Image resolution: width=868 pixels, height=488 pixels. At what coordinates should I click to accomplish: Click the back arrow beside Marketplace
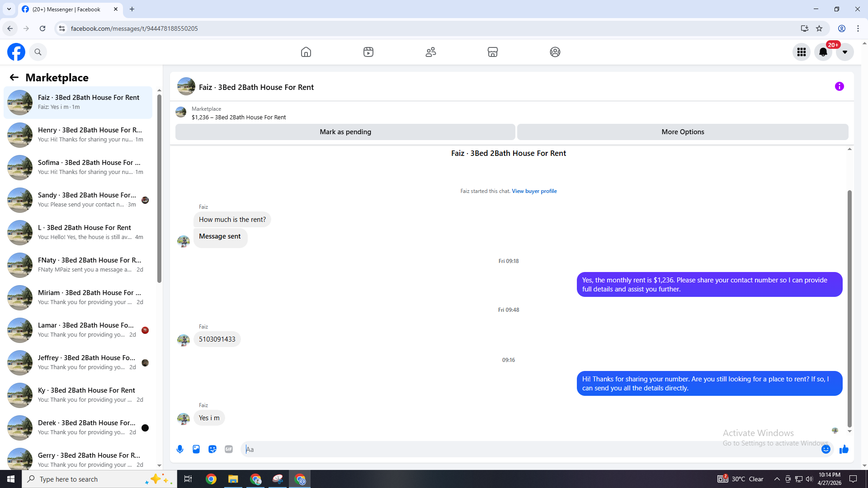pos(14,78)
